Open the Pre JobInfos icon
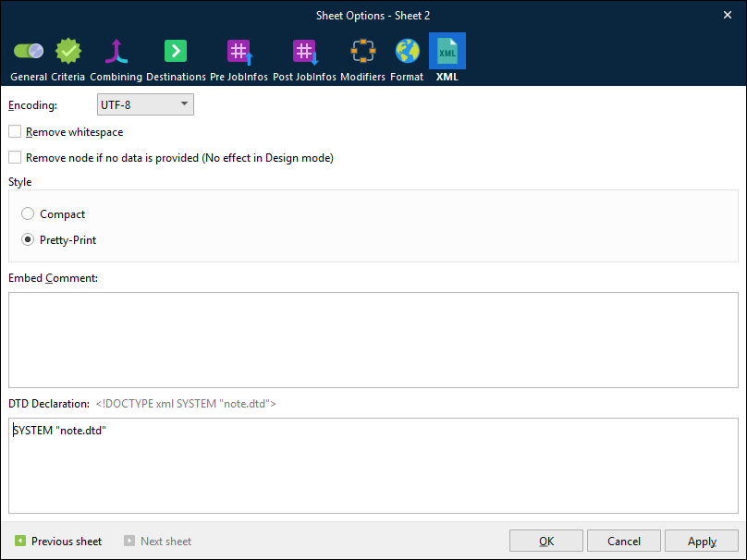Image resolution: width=747 pixels, height=560 pixels. [239, 52]
